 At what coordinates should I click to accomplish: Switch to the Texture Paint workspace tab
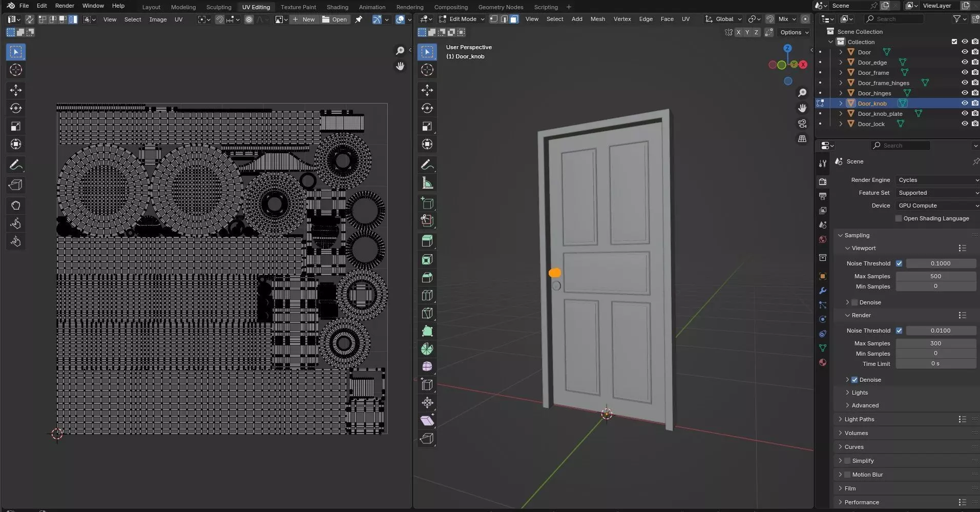[298, 7]
